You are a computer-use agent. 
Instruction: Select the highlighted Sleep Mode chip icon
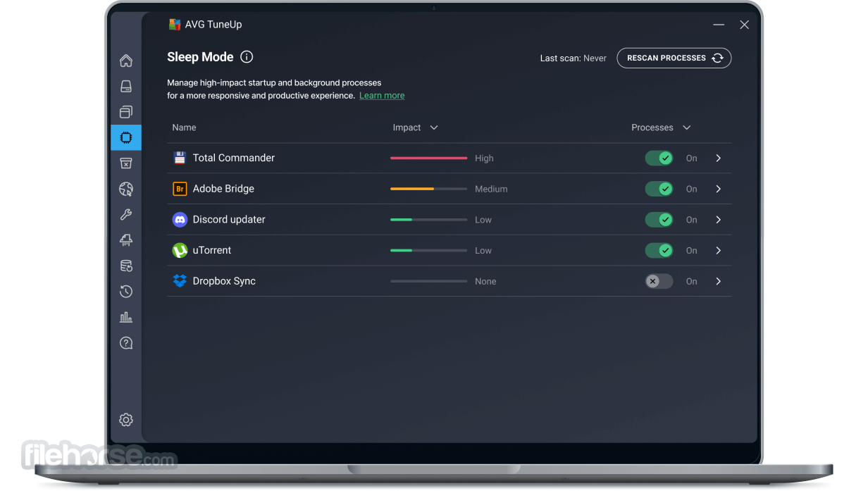(x=126, y=137)
